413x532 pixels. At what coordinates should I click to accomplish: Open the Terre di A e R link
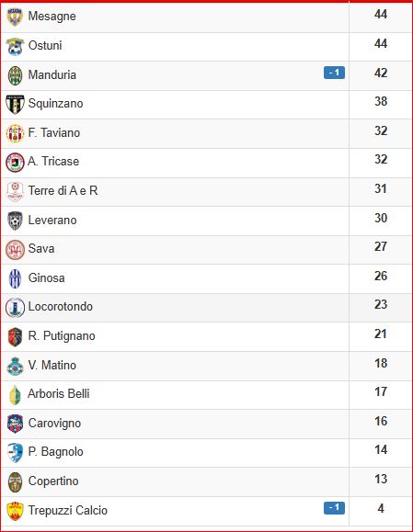pos(63,190)
